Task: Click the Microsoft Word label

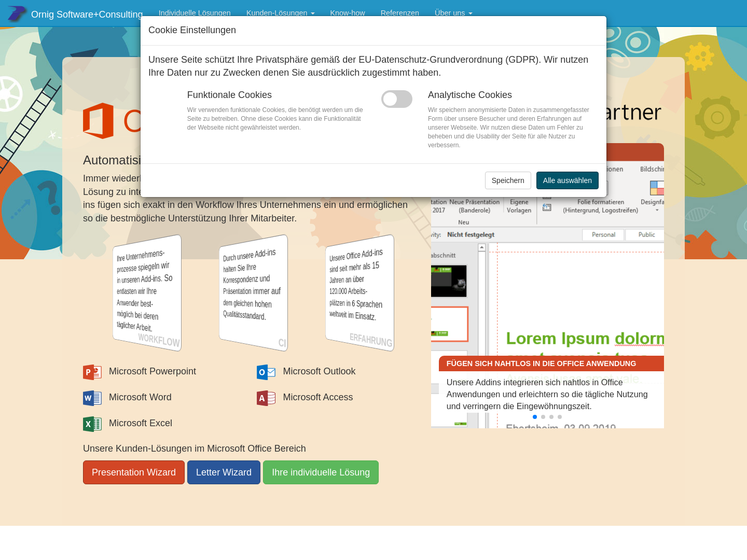Action: [140, 397]
